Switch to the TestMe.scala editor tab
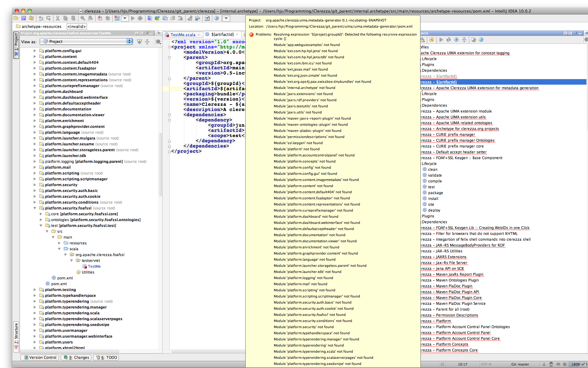Screen dimensions: 588x368 183,35
